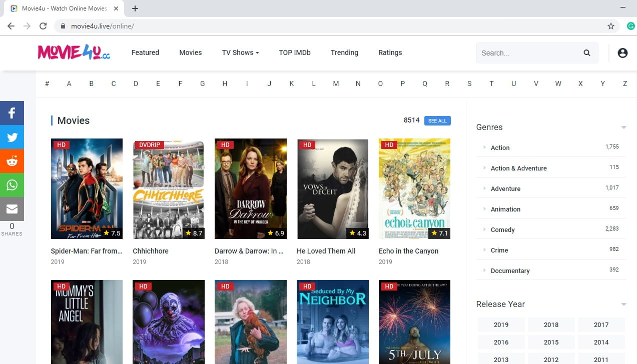This screenshot has height=364, width=637.
Task: Filter by release year 2018
Action: tap(551, 324)
